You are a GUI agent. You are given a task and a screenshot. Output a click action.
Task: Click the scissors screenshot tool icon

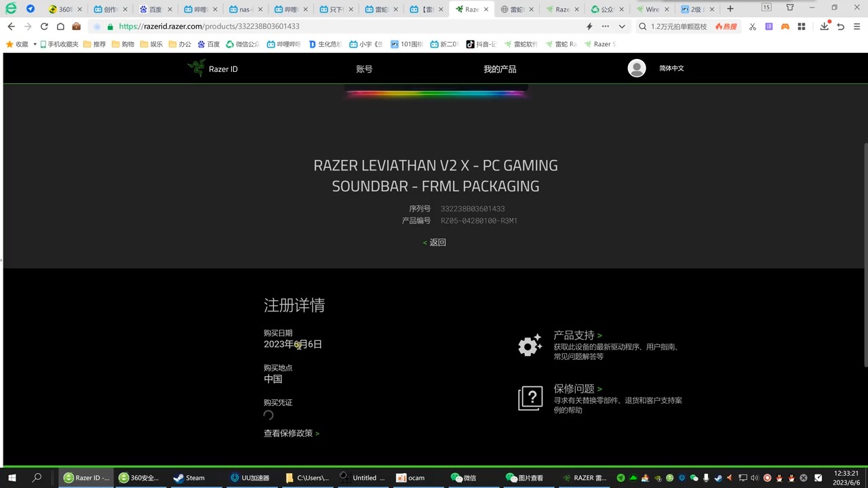tap(753, 26)
